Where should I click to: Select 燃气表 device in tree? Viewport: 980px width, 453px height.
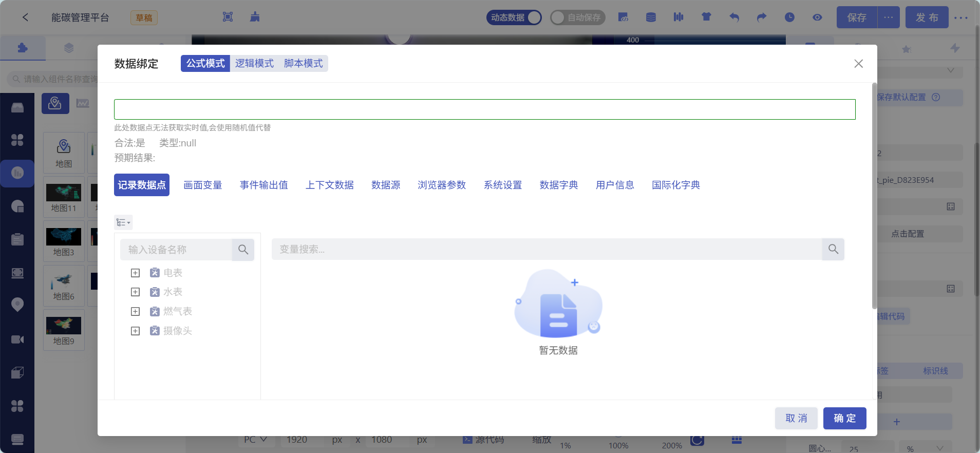click(x=178, y=312)
